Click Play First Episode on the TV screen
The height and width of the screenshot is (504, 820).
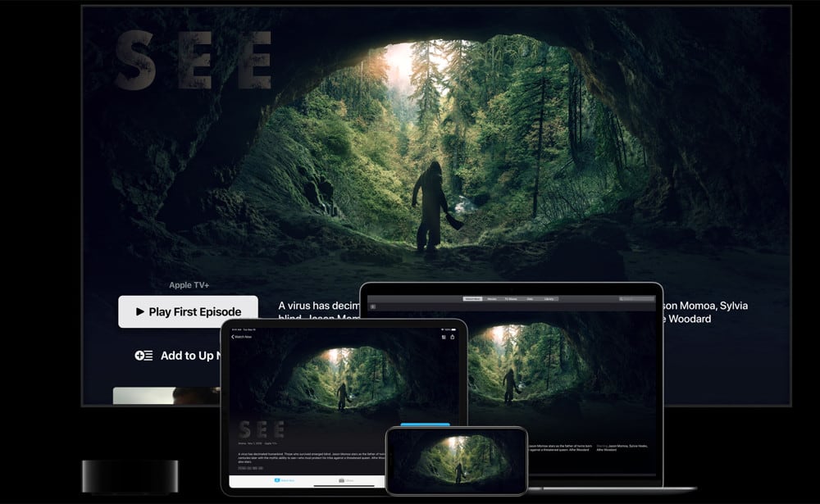[x=188, y=311]
